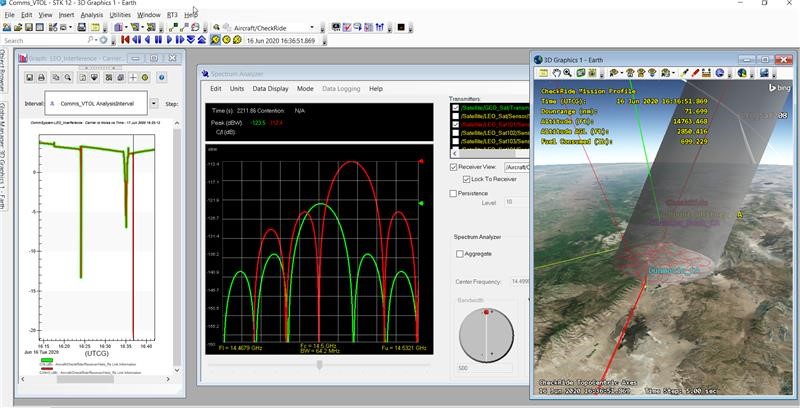Image resolution: width=800 pixels, height=408 pixels.
Task: Open Mode menu in Spectrum Analyzer
Action: 305,88
